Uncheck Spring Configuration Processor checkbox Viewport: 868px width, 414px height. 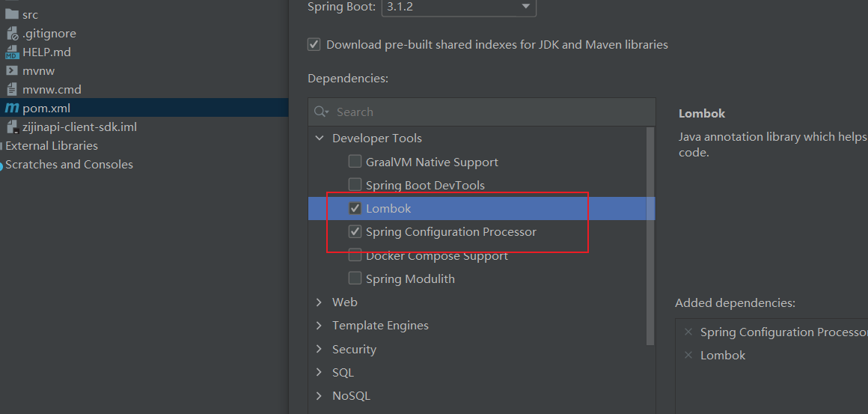355,231
